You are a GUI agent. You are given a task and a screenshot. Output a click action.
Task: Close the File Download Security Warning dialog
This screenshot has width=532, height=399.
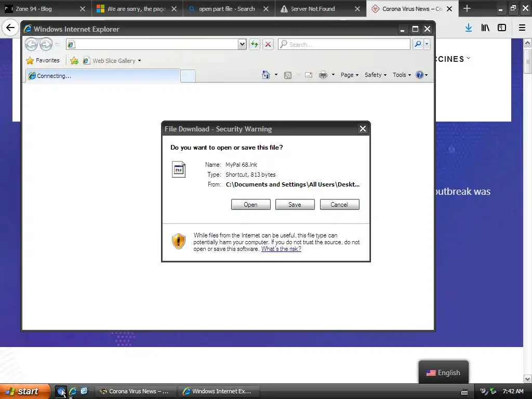tap(363, 129)
